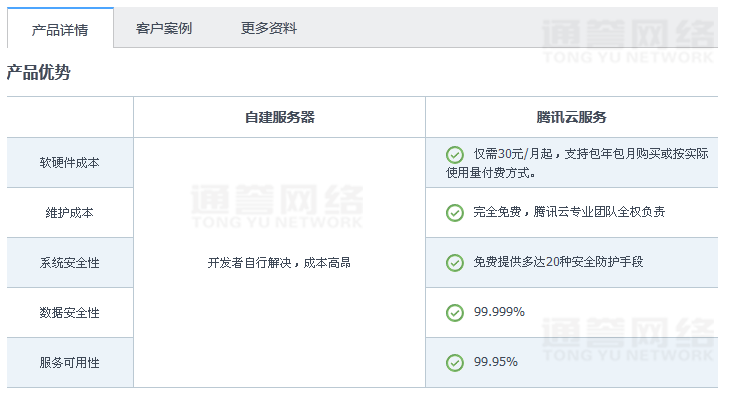Click the 开发者自行解决，成本高昂 text
Screen dimensions: 730x396
click(x=279, y=263)
